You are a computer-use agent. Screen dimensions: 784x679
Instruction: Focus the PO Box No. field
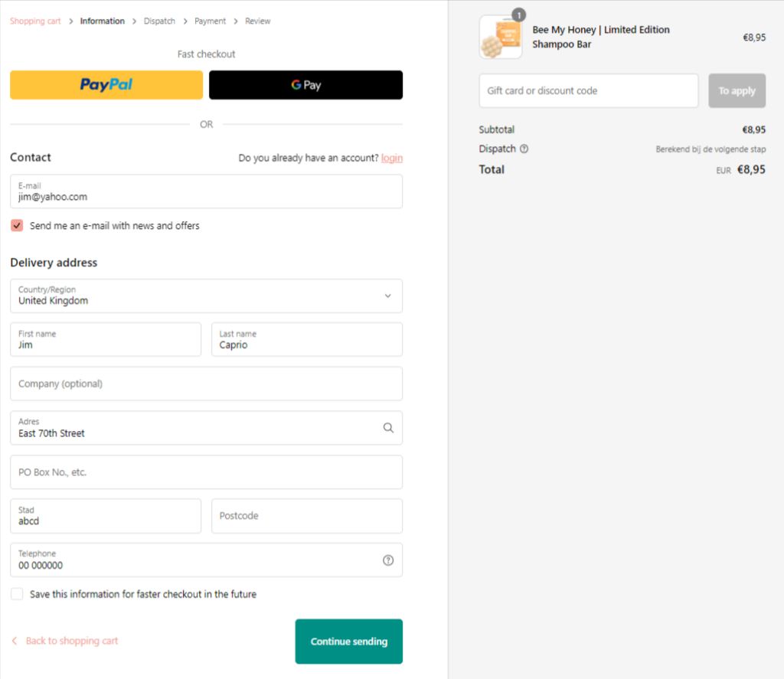point(206,472)
